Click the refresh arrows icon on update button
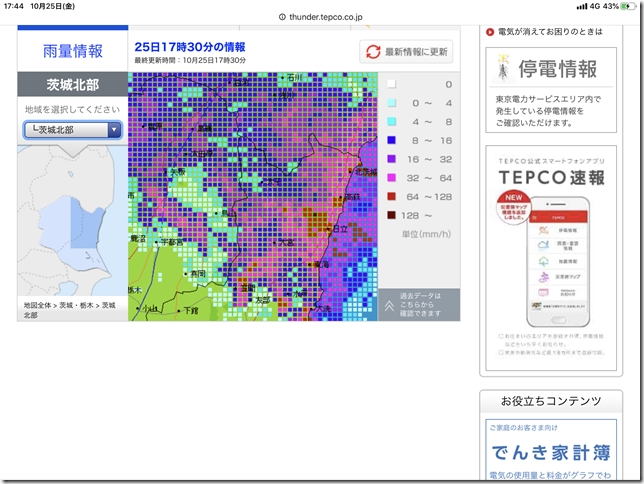Screen dimensions: 644x484 tap(373, 52)
